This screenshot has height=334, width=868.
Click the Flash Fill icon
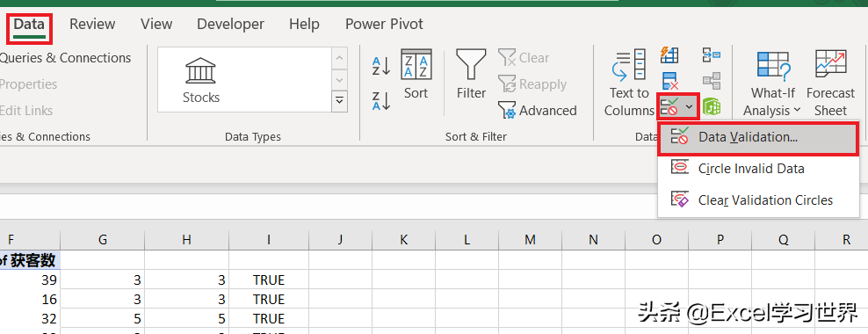pos(669,54)
